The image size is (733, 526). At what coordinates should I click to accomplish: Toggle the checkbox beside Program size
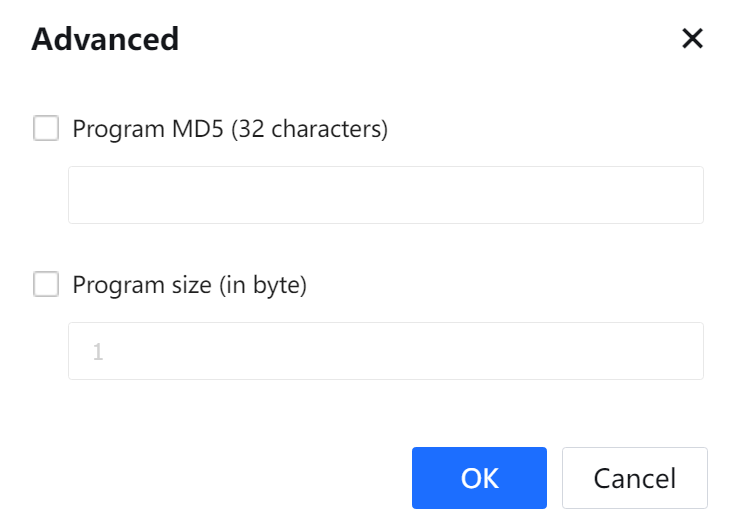46,285
